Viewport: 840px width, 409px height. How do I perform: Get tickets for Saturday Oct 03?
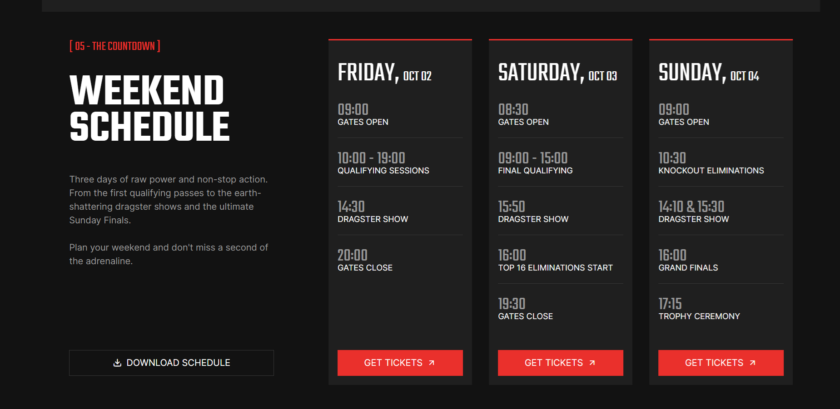pyautogui.click(x=560, y=363)
